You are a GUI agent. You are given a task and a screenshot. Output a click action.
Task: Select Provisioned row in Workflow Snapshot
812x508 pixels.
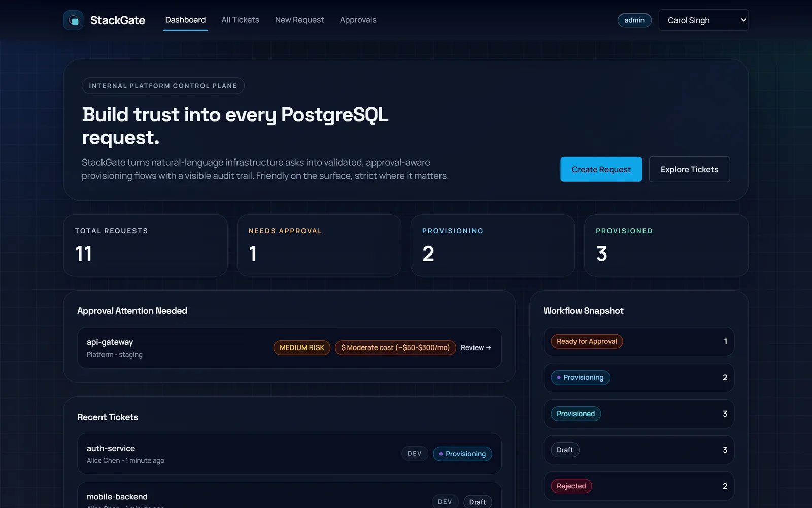[x=639, y=414]
